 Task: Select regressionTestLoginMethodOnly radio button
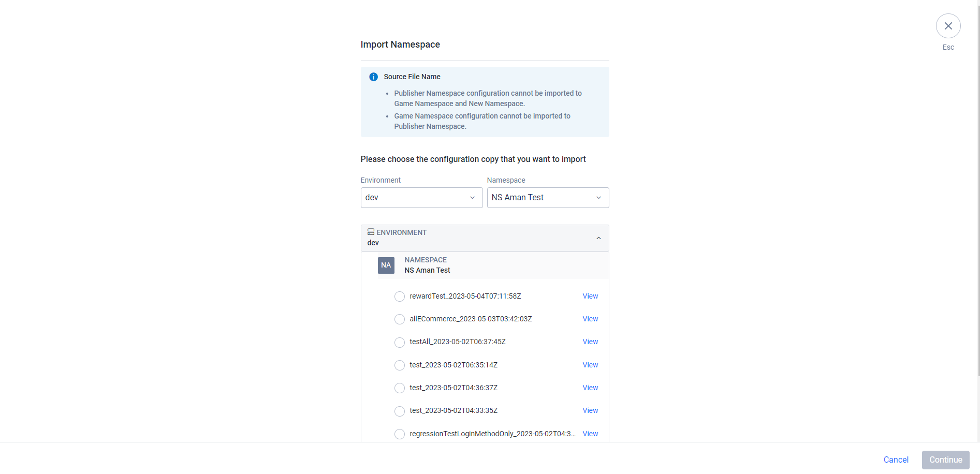(400, 434)
